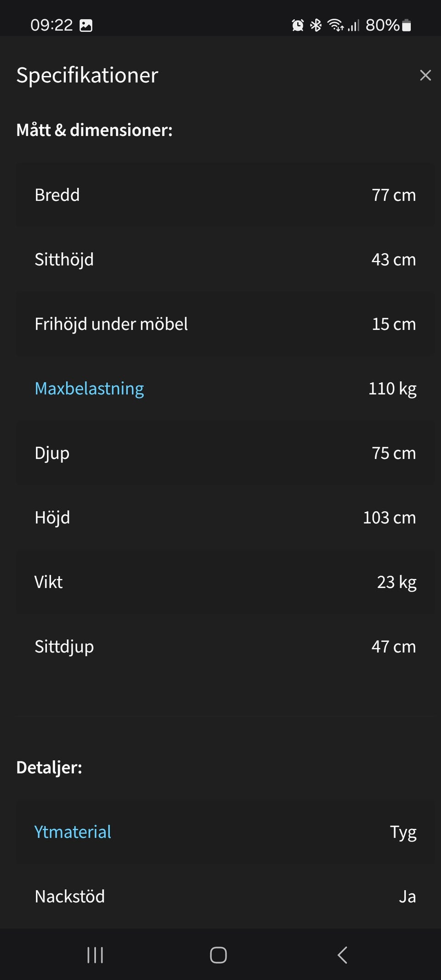The image size is (441, 980).
Task: Select the Sitthöjd row
Action: point(225,260)
